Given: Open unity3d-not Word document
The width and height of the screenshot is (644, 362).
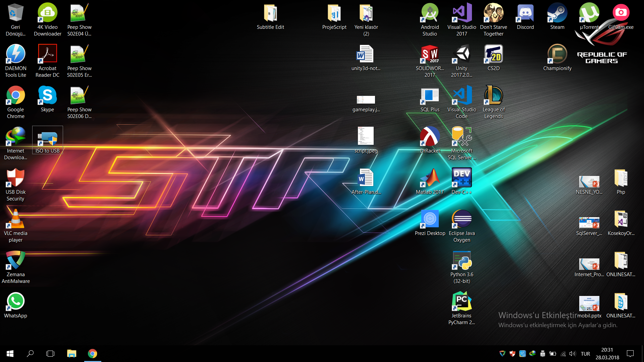Looking at the screenshot, I should [366, 58].
